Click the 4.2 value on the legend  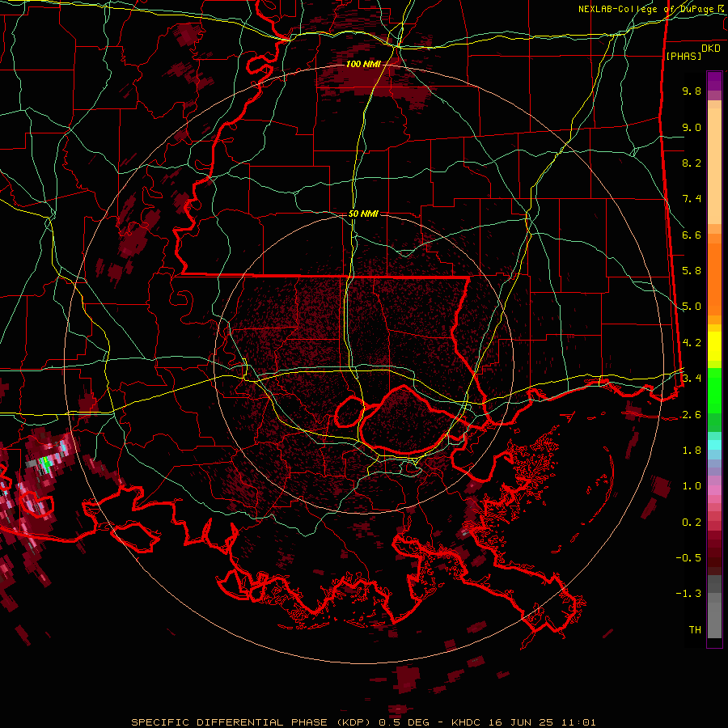(692, 343)
